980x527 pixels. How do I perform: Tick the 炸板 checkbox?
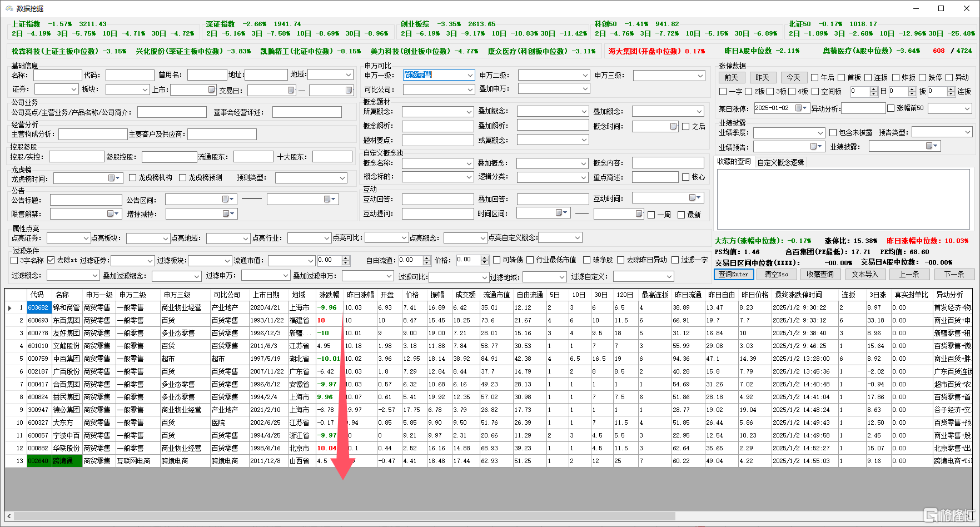tap(896, 77)
